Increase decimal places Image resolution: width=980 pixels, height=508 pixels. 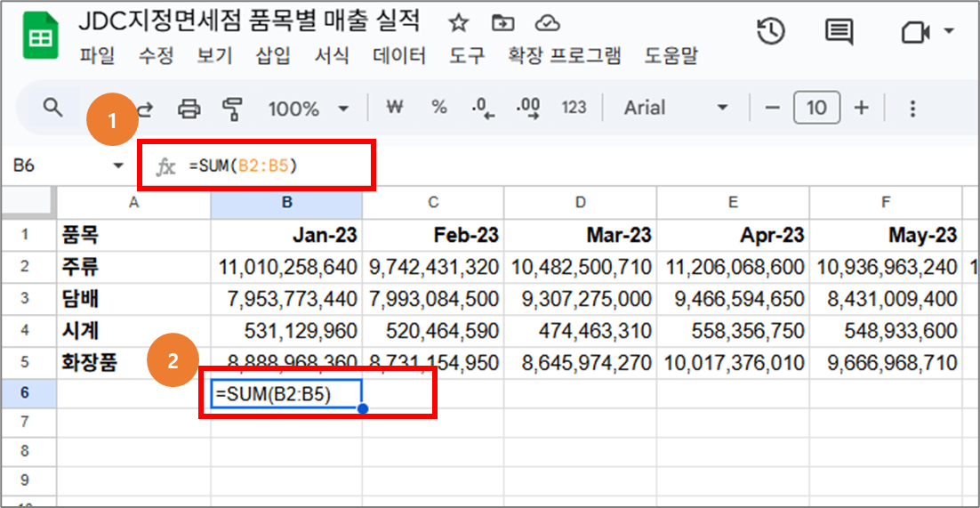click(x=529, y=109)
